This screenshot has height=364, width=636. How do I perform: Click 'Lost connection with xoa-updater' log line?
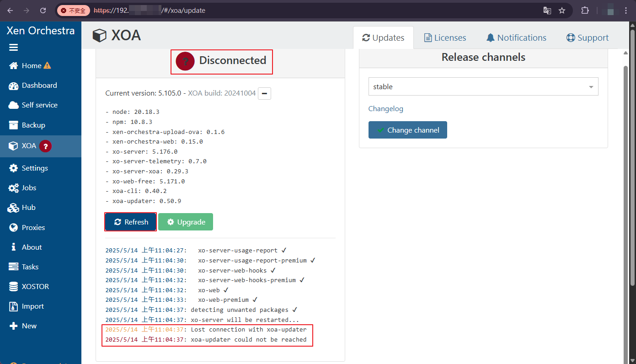pyautogui.click(x=249, y=330)
